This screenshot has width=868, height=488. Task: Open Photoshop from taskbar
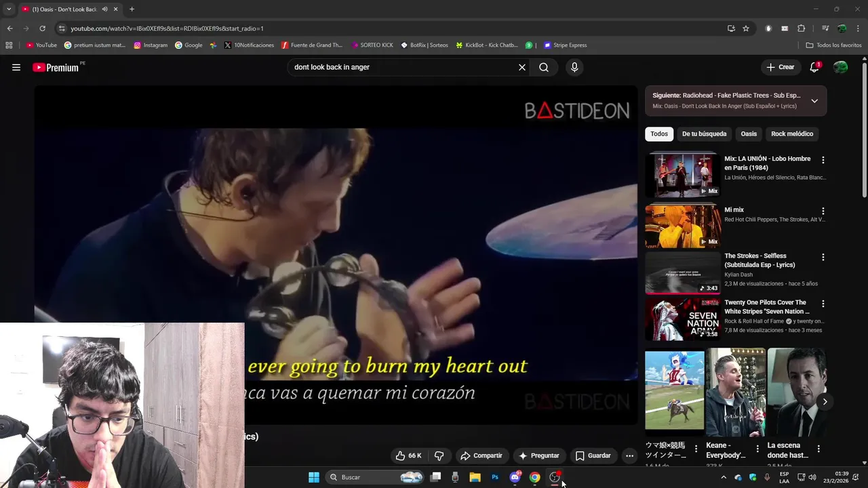click(x=495, y=477)
